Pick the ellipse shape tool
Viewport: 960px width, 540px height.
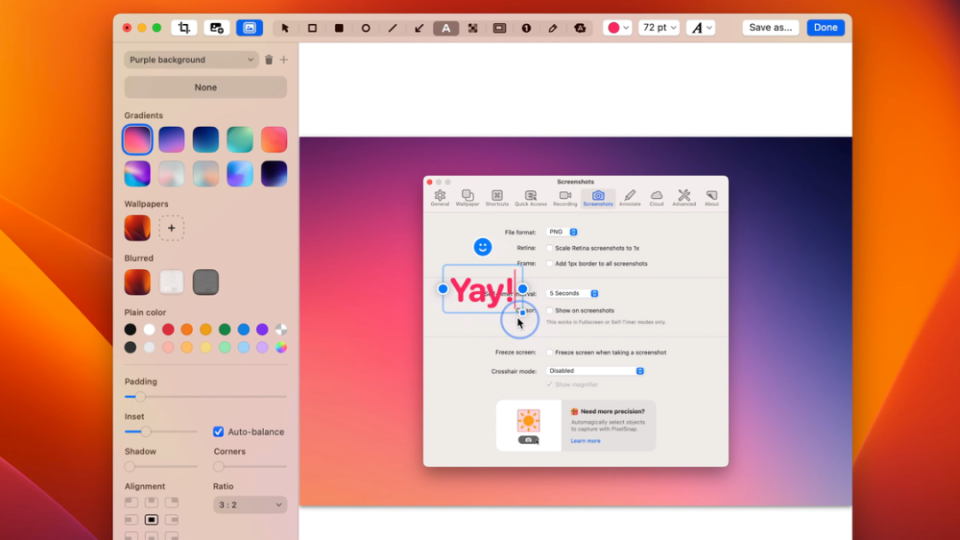click(366, 28)
